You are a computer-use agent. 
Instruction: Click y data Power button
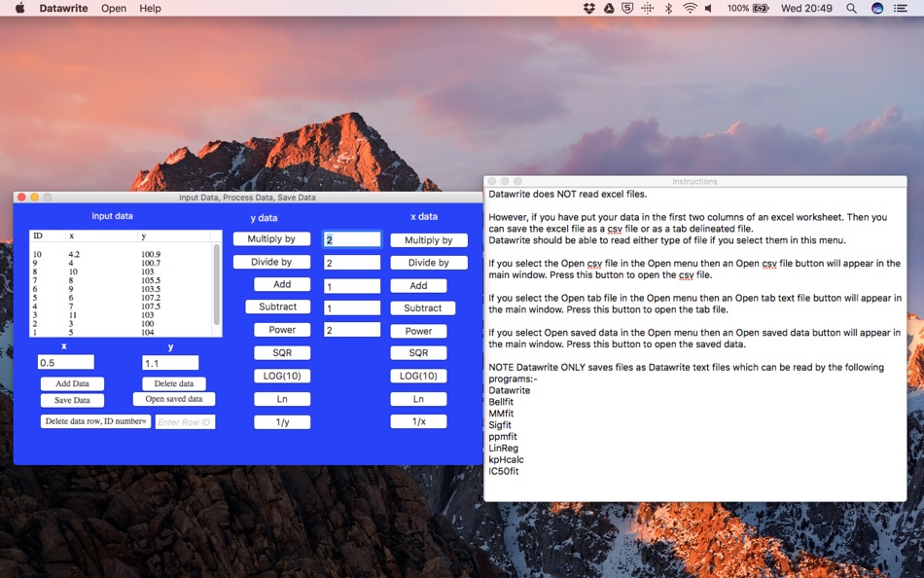[x=282, y=330]
